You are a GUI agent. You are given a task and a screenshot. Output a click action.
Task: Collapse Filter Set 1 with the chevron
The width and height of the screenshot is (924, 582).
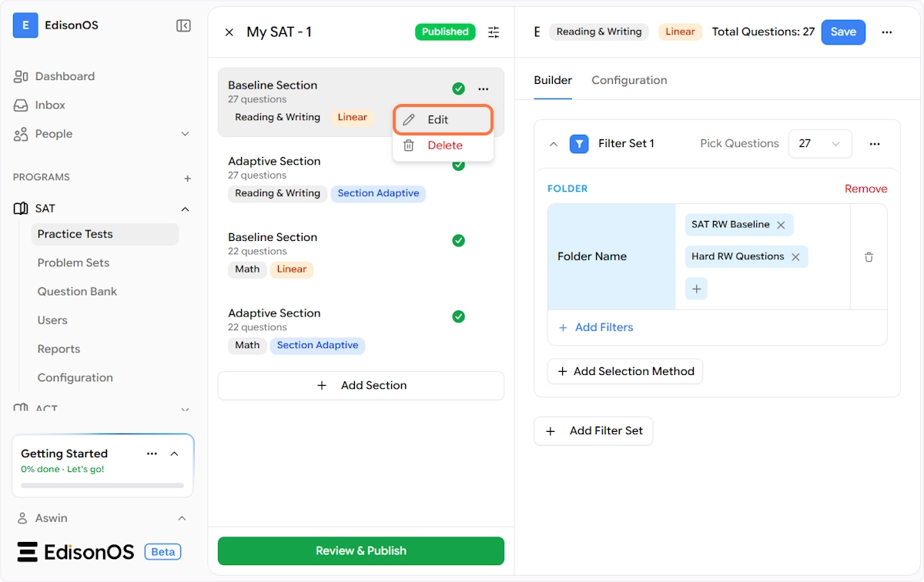point(553,144)
